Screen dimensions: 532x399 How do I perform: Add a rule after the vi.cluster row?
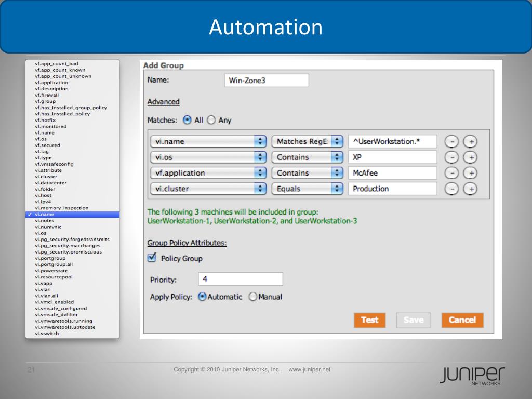coord(470,189)
